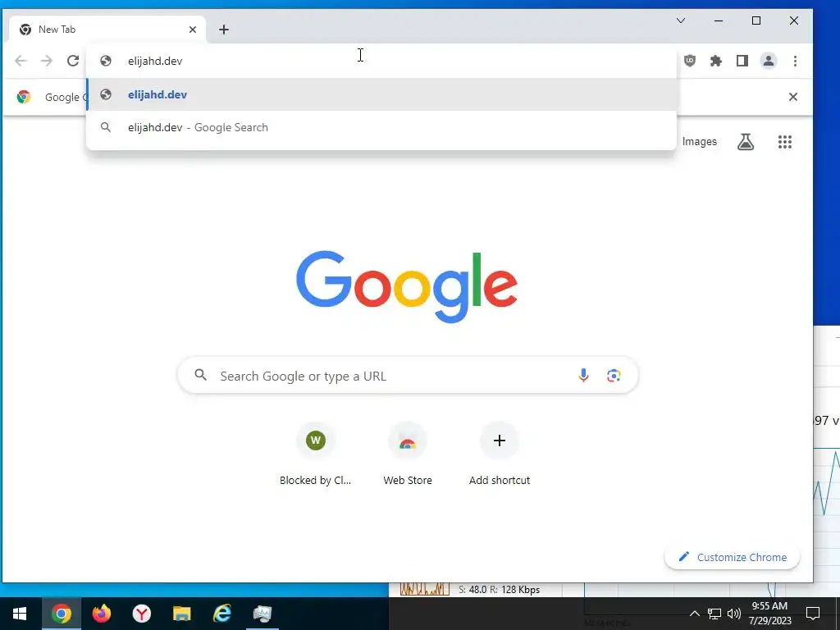This screenshot has height=630, width=840.
Task: Reload the page with the refresh icon
Action: click(73, 61)
